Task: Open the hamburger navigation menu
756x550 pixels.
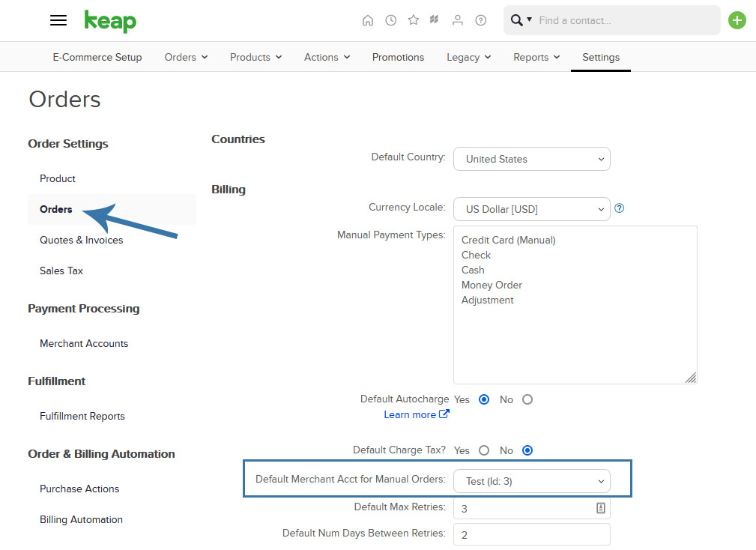Action: pyautogui.click(x=58, y=20)
